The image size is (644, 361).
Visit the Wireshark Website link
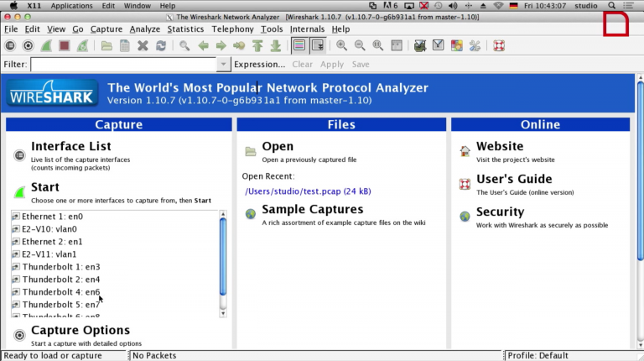pos(500,146)
